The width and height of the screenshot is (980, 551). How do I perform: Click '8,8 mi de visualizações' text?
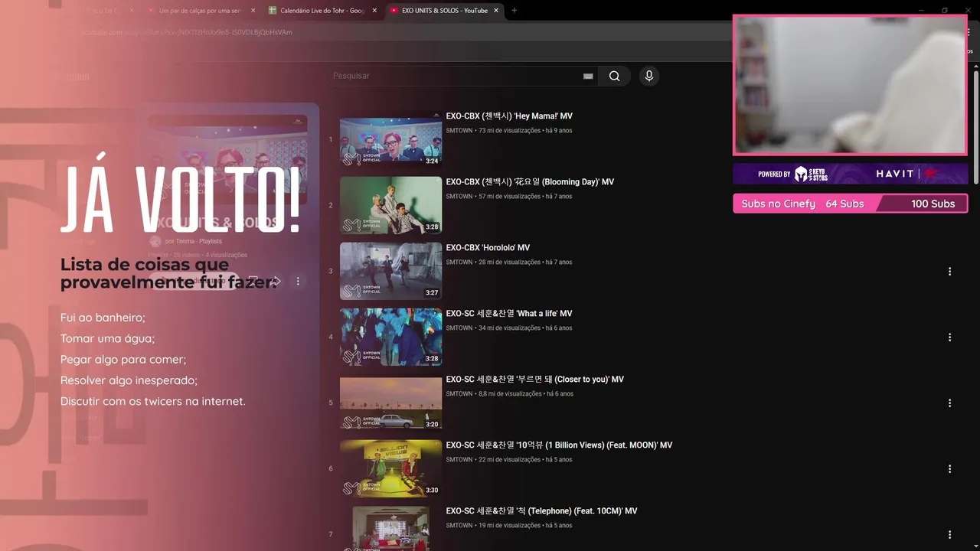(x=510, y=394)
